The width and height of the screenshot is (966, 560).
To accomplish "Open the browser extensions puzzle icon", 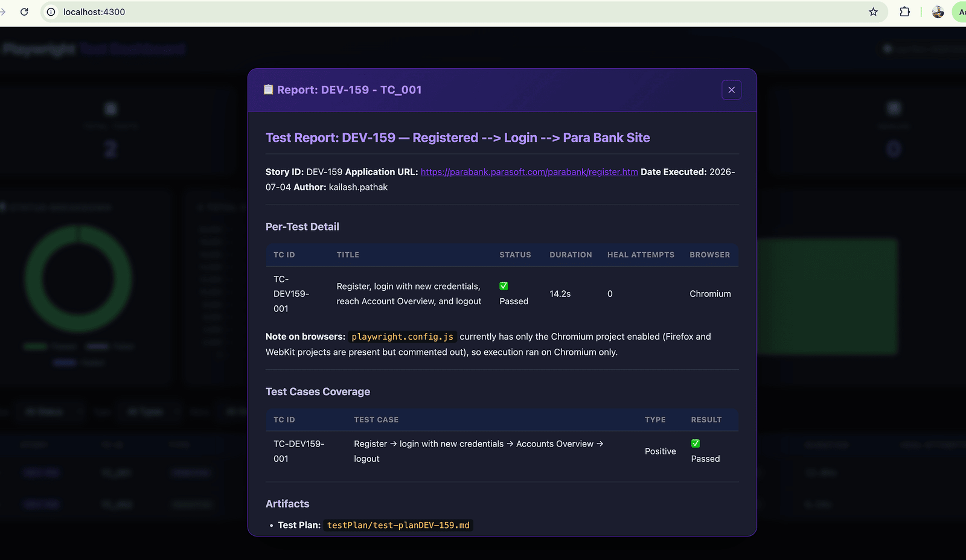I will [904, 11].
